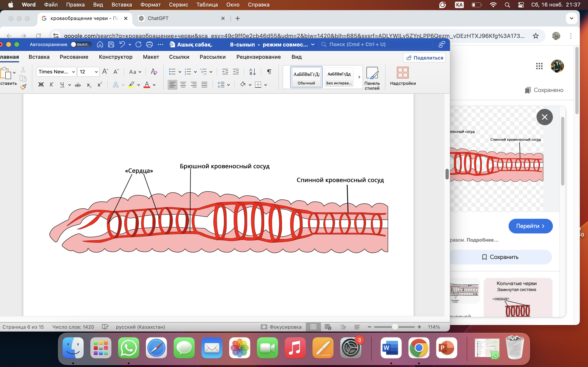The height and width of the screenshot is (367, 588).
Task: Expand the line spacing dropdown arrow
Action: [x=228, y=85]
